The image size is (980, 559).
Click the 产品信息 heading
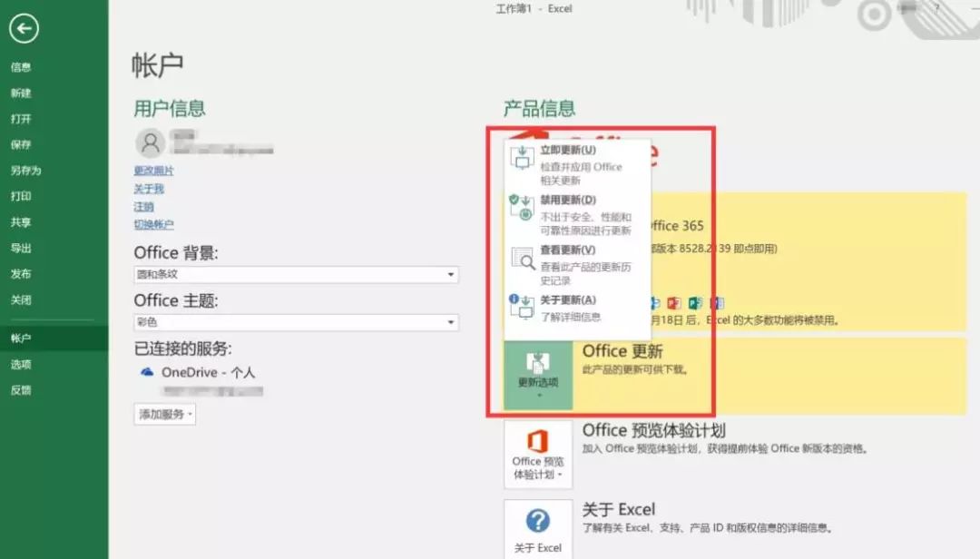click(539, 109)
